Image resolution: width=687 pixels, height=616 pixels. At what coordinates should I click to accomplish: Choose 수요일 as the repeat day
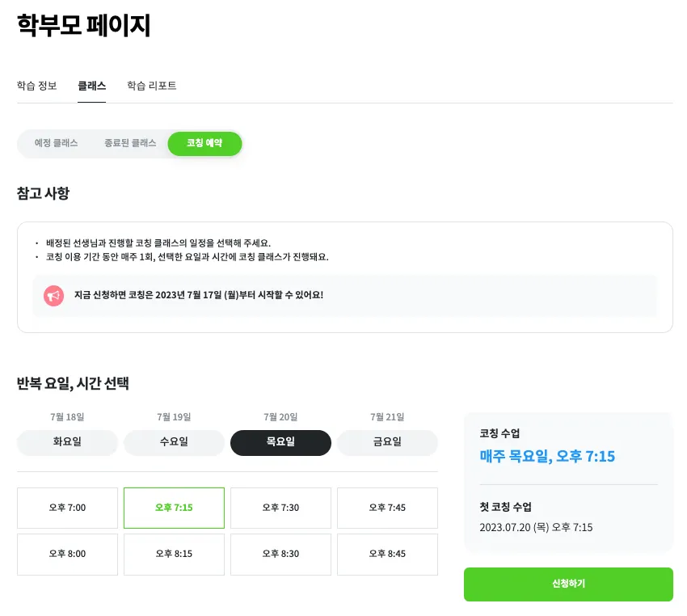[174, 442]
